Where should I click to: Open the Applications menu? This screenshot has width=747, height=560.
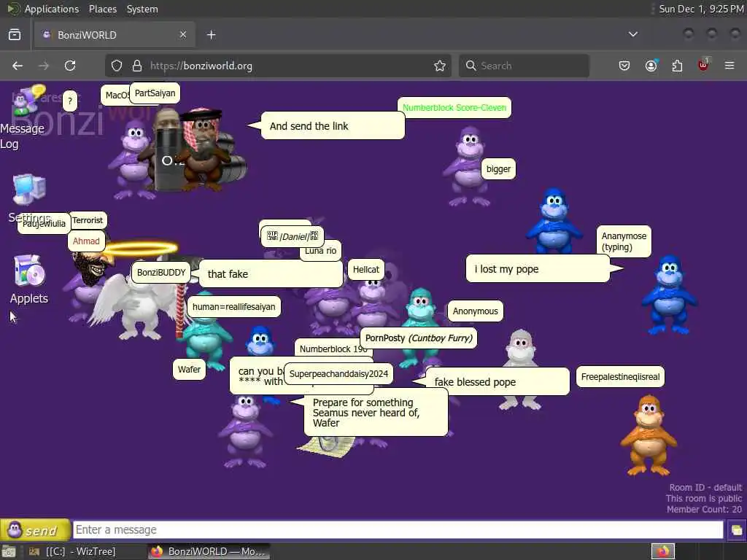52,9
